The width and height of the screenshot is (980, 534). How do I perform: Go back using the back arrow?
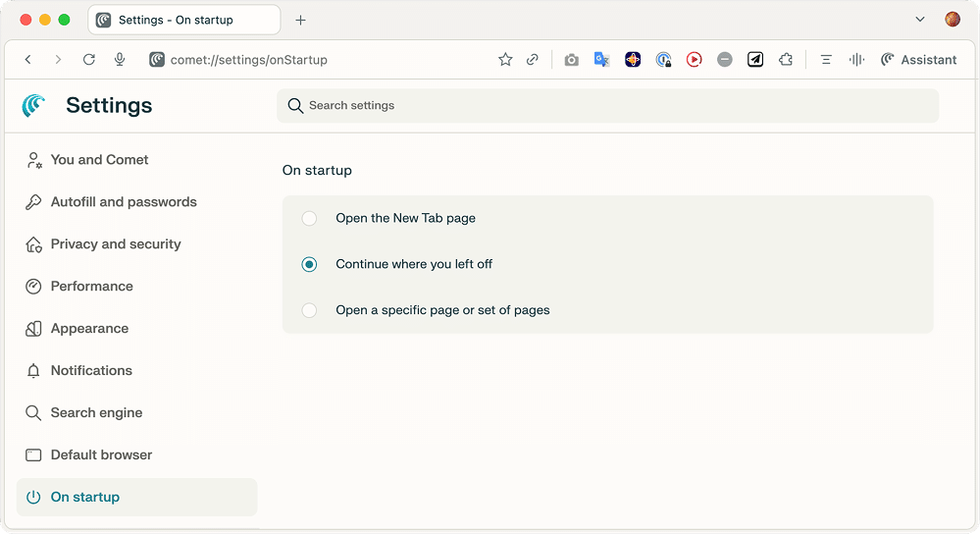pos(28,60)
